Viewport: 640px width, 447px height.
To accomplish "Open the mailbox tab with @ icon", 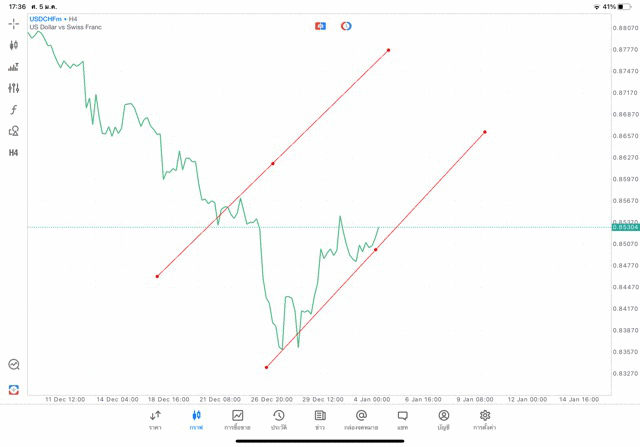I will (361, 420).
